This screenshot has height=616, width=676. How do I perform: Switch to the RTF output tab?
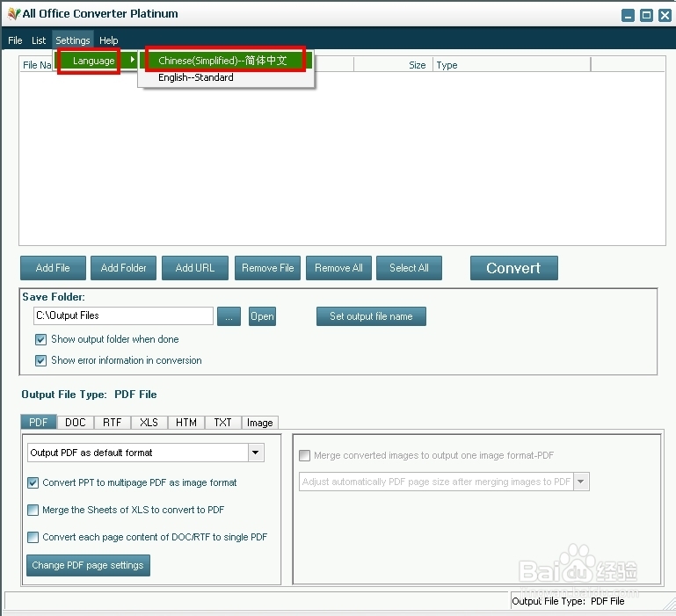pos(113,423)
